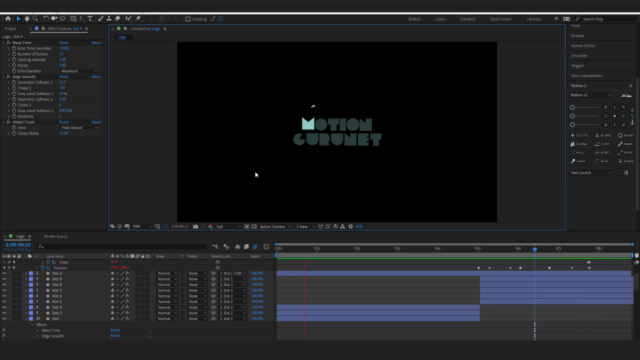Click the Motion 2 trash delete icon
This screenshot has height=360, width=640.
click(626, 173)
